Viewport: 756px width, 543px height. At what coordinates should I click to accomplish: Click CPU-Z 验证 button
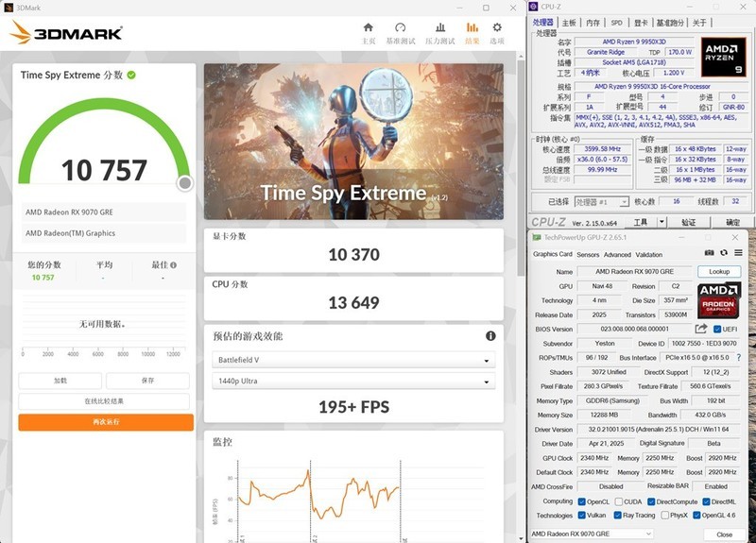pos(688,222)
